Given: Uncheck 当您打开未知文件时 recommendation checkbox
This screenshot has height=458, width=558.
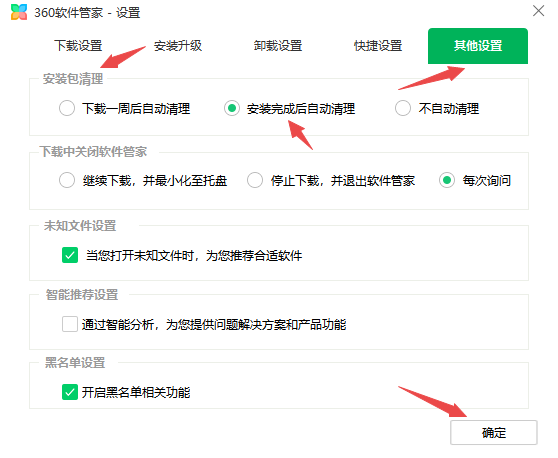Looking at the screenshot, I should pos(70,255).
